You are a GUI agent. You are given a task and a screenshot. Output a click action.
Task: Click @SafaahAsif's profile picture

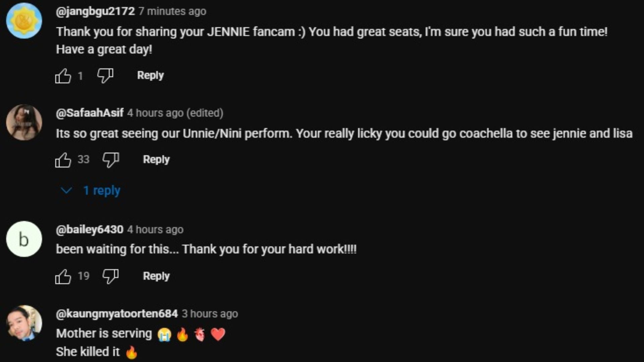[24, 122]
